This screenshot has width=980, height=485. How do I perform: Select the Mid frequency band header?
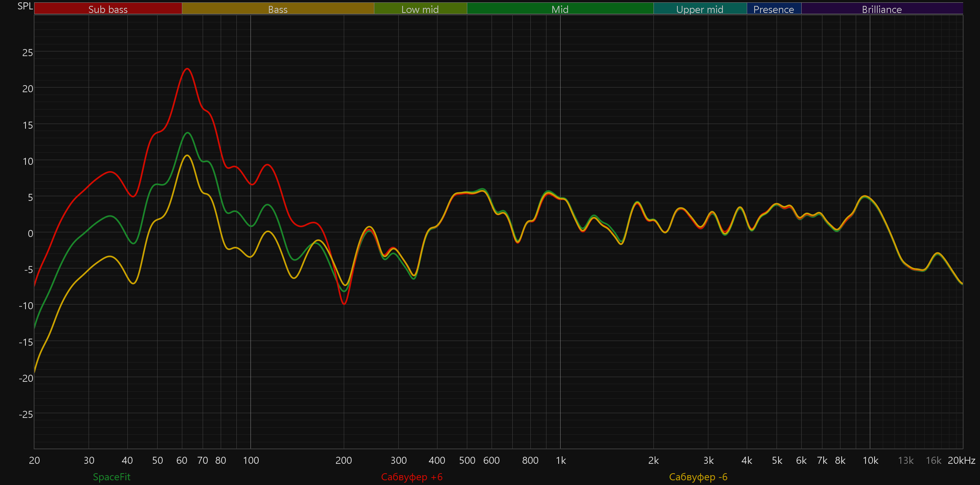pyautogui.click(x=560, y=9)
